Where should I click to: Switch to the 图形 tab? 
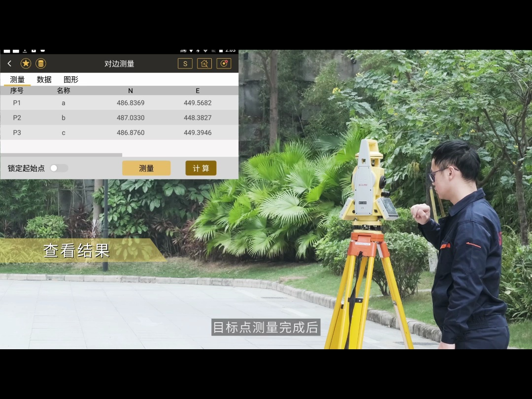point(71,79)
